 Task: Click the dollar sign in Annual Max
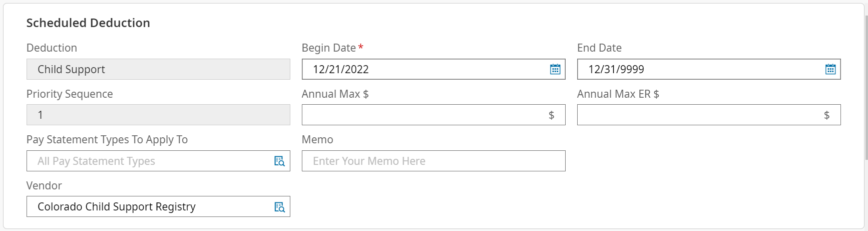[551, 115]
